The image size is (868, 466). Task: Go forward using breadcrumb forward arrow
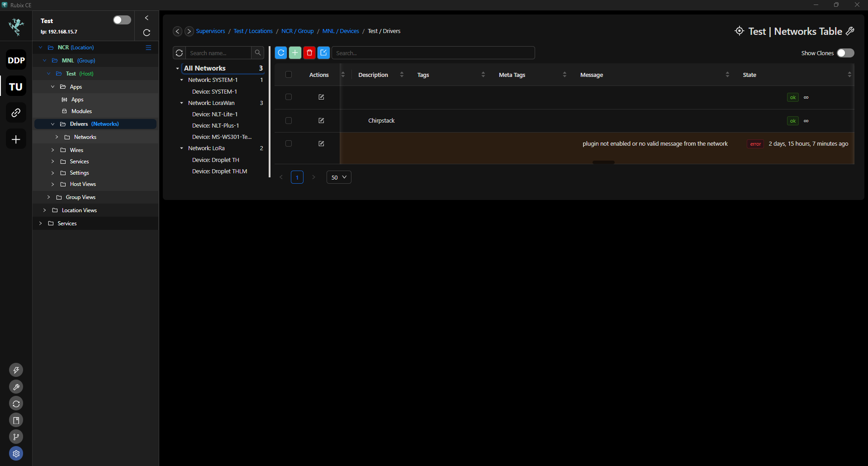[189, 31]
